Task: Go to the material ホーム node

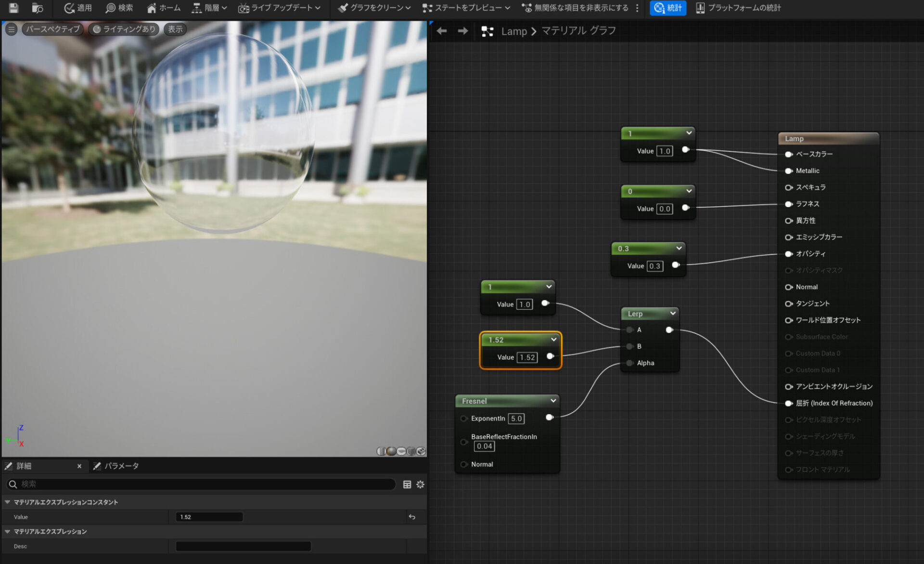Action: click(x=163, y=8)
